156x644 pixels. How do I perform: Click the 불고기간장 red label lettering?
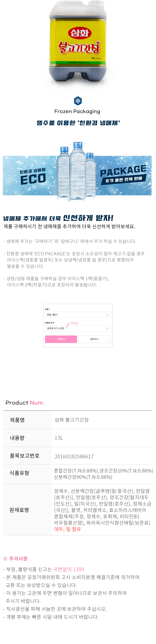[79, 47]
